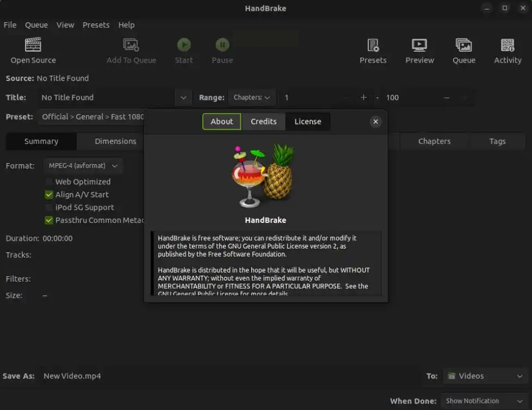Minimize the HandBrake window
The image size is (532, 410).
pos(487,8)
